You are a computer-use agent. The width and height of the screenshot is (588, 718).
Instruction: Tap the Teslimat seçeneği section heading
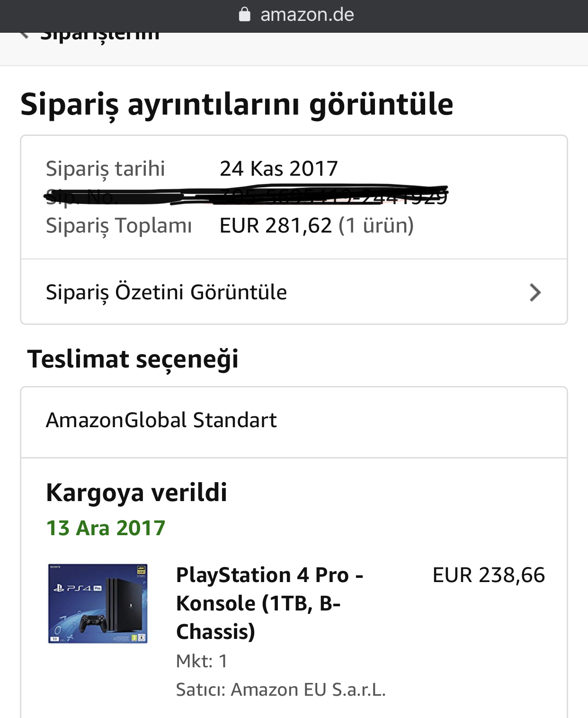(x=133, y=359)
